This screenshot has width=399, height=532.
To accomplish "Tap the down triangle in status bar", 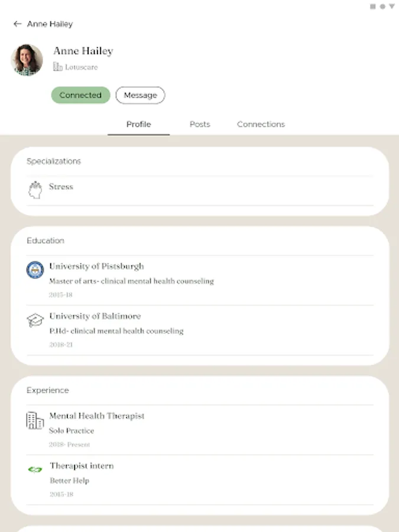I will [391, 7].
